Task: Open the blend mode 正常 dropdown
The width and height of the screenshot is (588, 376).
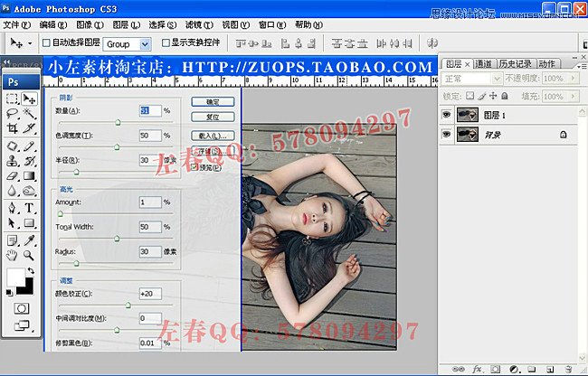Action: (x=471, y=79)
